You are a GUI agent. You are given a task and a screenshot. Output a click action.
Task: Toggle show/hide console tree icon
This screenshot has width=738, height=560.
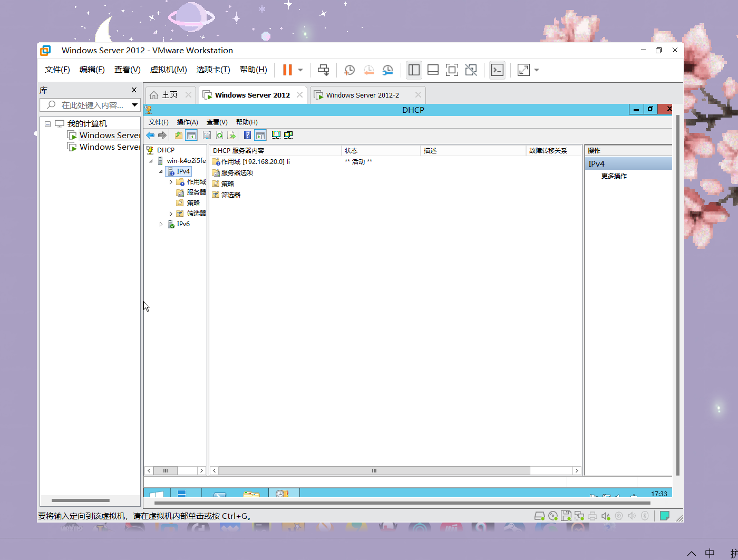pos(191,136)
